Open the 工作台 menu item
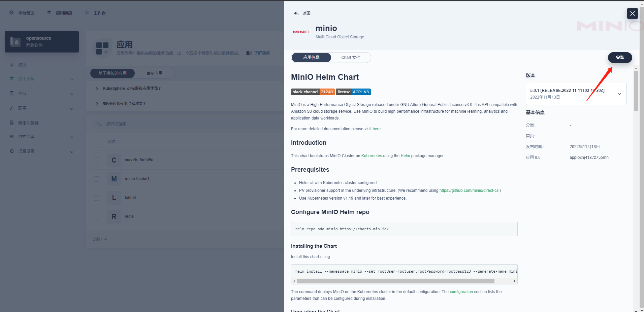Screen dimensions: 644x312 click(100, 13)
